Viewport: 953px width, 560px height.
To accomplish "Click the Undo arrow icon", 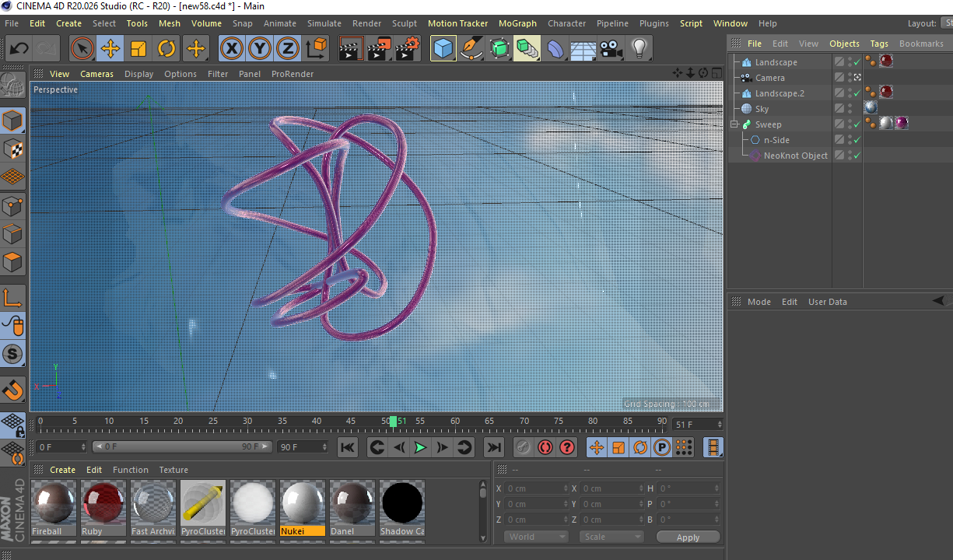I will [x=19, y=49].
